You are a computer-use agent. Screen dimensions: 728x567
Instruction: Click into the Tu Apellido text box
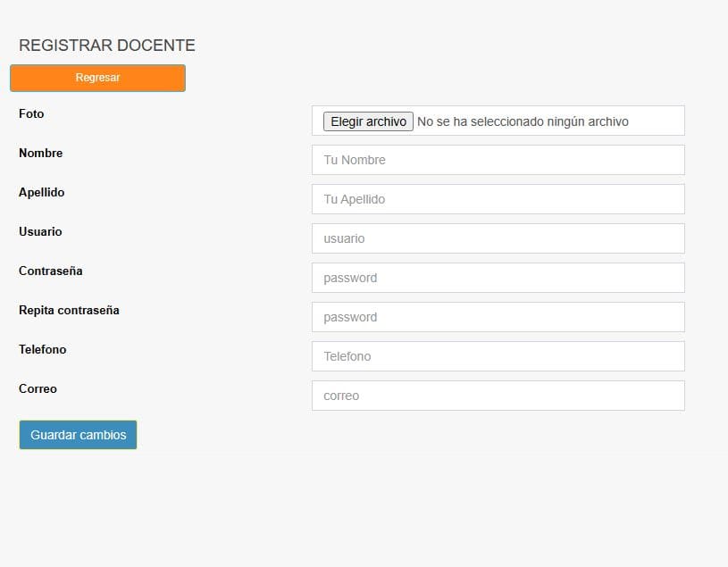coord(498,199)
